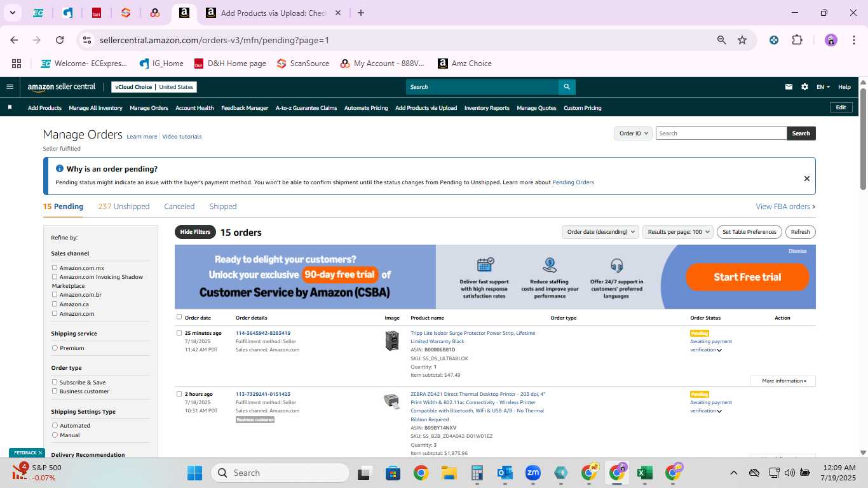Click the magnifier search button in header
The width and height of the screenshot is (868, 488).
pos(567,87)
